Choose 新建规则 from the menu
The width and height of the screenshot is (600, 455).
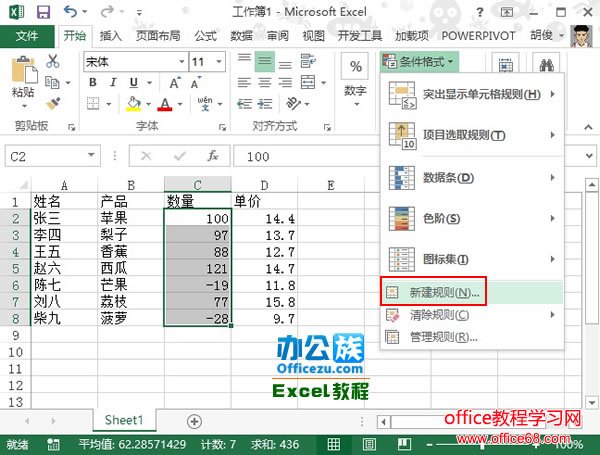point(472,292)
